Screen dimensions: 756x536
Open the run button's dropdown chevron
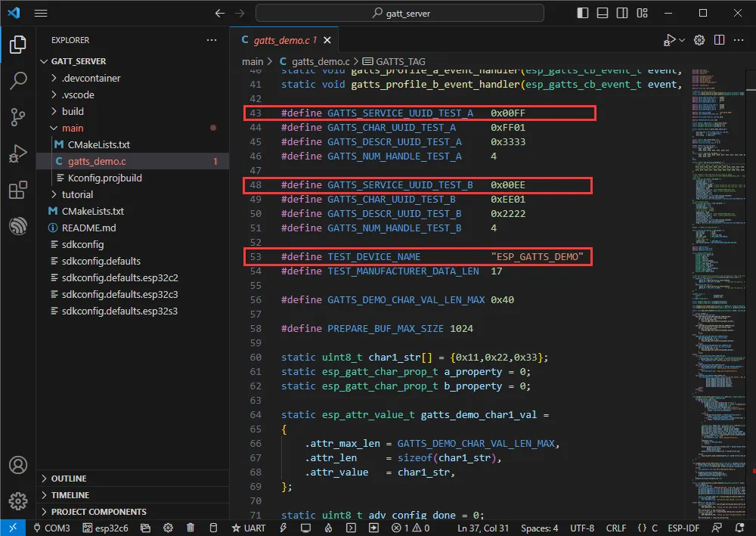coord(681,40)
